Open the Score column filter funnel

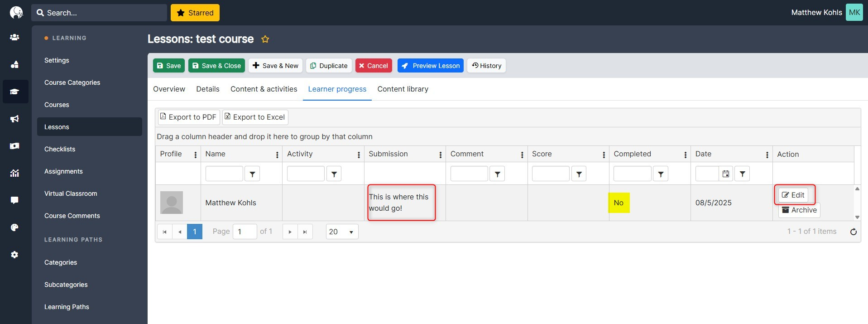[x=579, y=174]
